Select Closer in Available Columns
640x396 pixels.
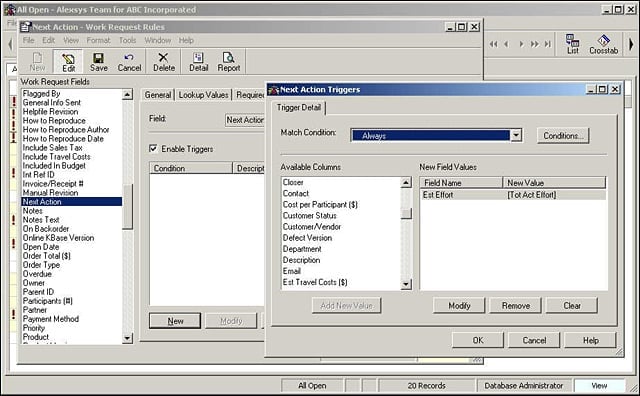point(293,182)
